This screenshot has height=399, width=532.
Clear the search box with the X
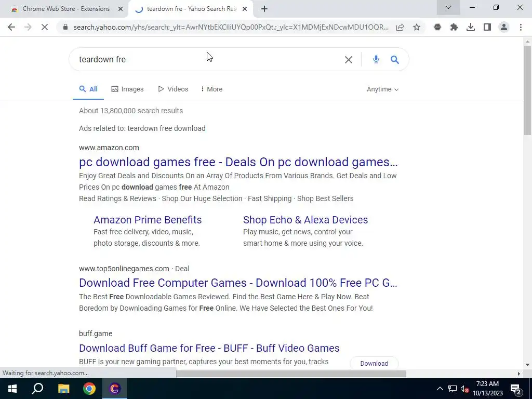click(x=349, y=60)
